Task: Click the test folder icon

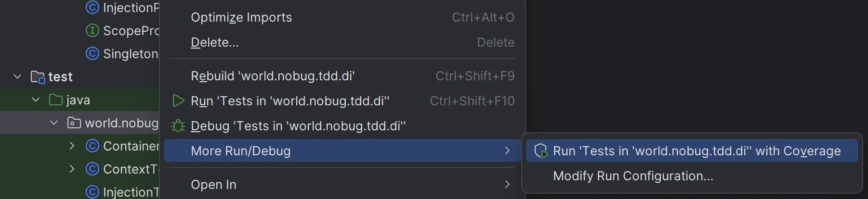Action: click(38, 77)
